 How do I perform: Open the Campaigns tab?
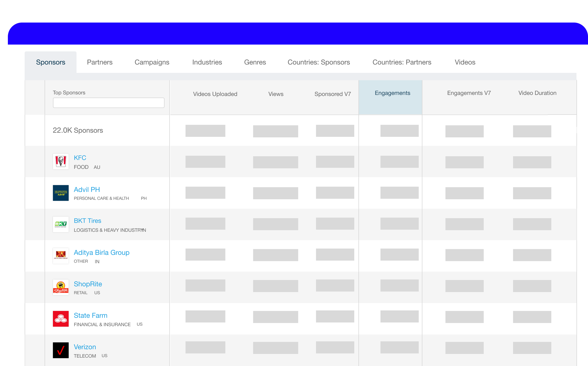click(152, 62)
